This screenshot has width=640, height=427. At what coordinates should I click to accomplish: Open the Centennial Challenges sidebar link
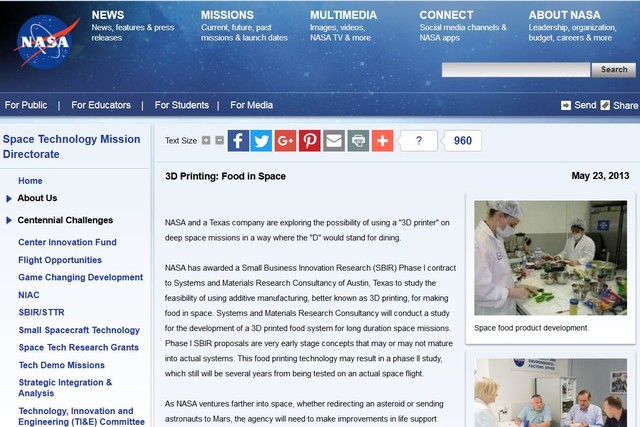click(x=65, y=220)
